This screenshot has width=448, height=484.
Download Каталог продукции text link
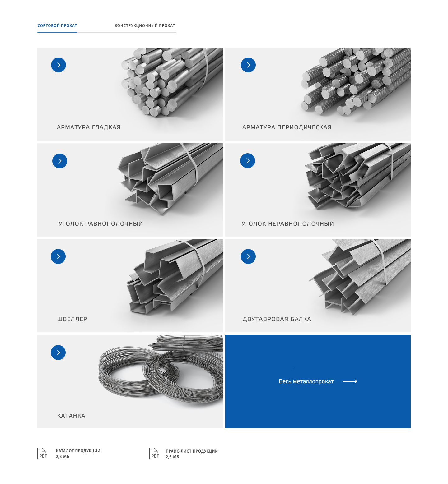pyautogui.click(x=78, y=451)
